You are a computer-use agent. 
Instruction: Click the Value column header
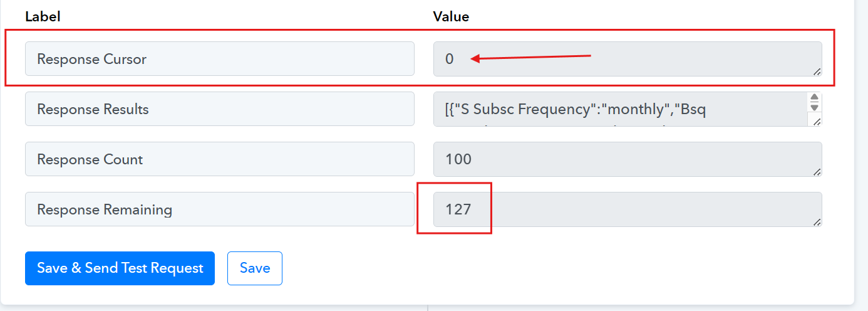click(451, 17)
